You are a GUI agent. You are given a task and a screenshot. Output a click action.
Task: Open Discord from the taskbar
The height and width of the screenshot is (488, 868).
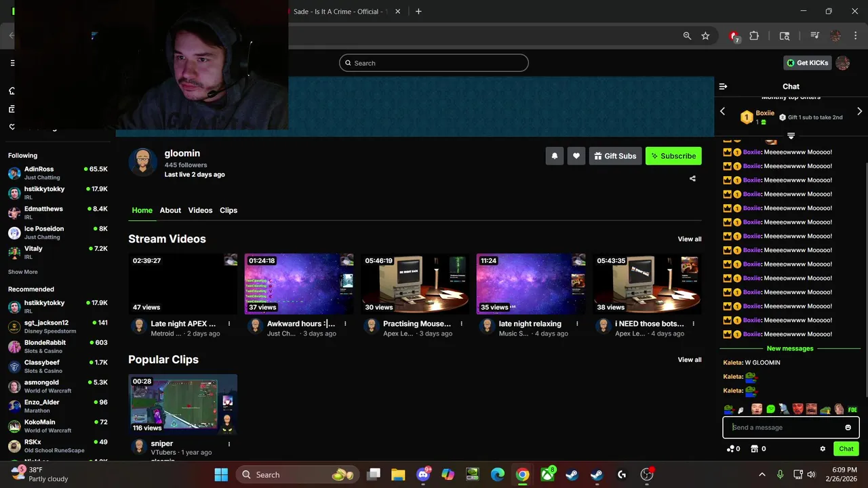click(x=424, y=474)
